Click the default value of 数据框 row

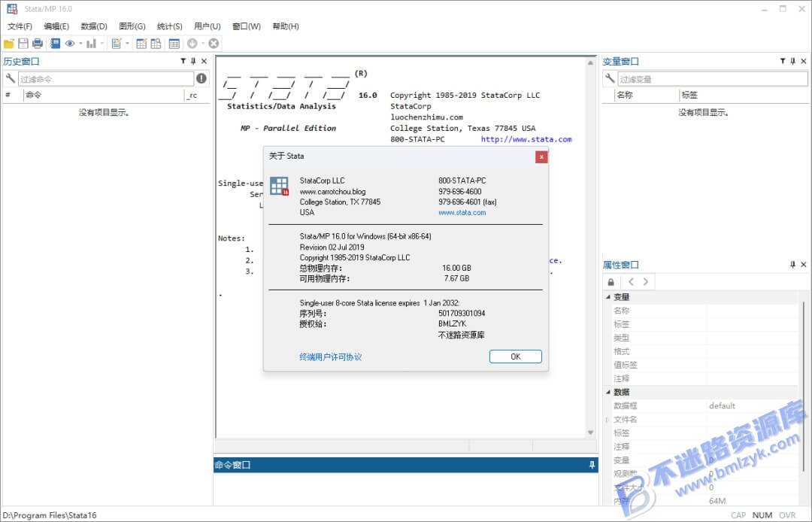pyautogui.click(x=722, y=405)
